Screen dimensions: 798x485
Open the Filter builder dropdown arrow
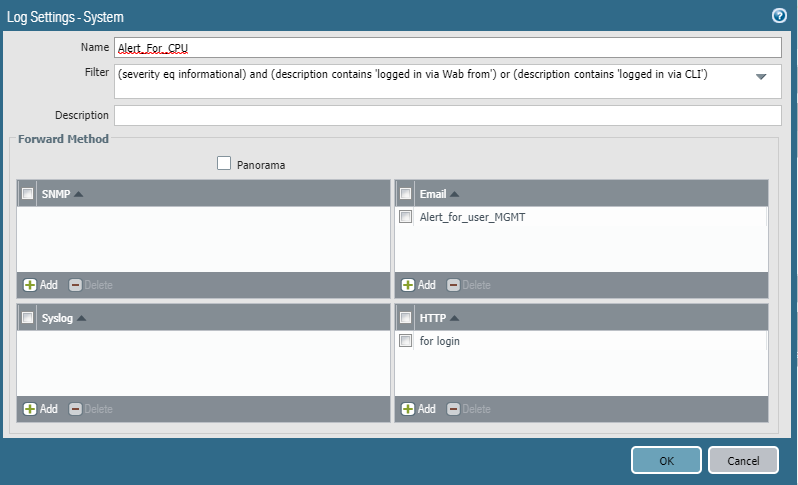(761, 77)
